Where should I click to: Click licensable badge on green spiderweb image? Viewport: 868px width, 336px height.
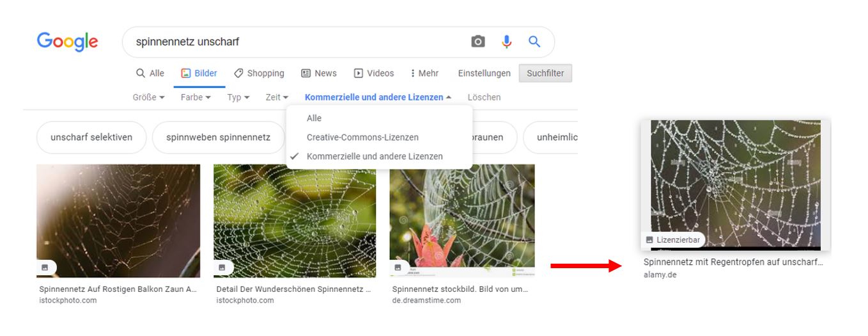[222, 267]
